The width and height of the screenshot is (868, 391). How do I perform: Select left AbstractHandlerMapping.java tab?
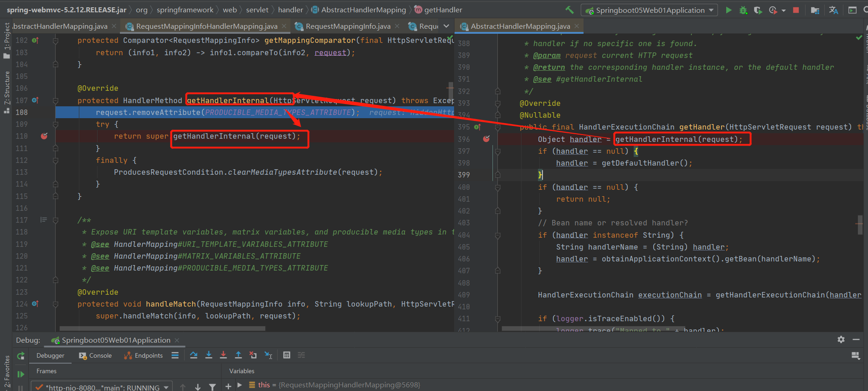point(60,26)
